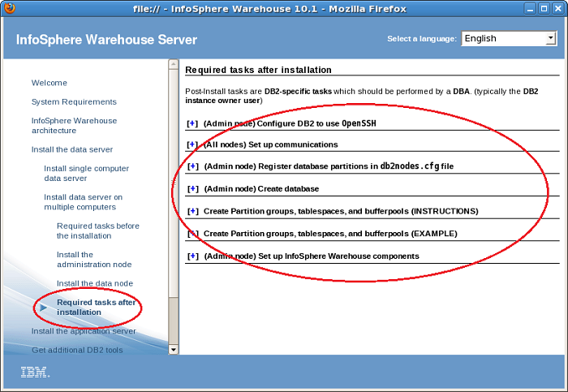This screenshot has width=568, height=392.
Task: Go to the Welcome page
Action: pos(49,83)
